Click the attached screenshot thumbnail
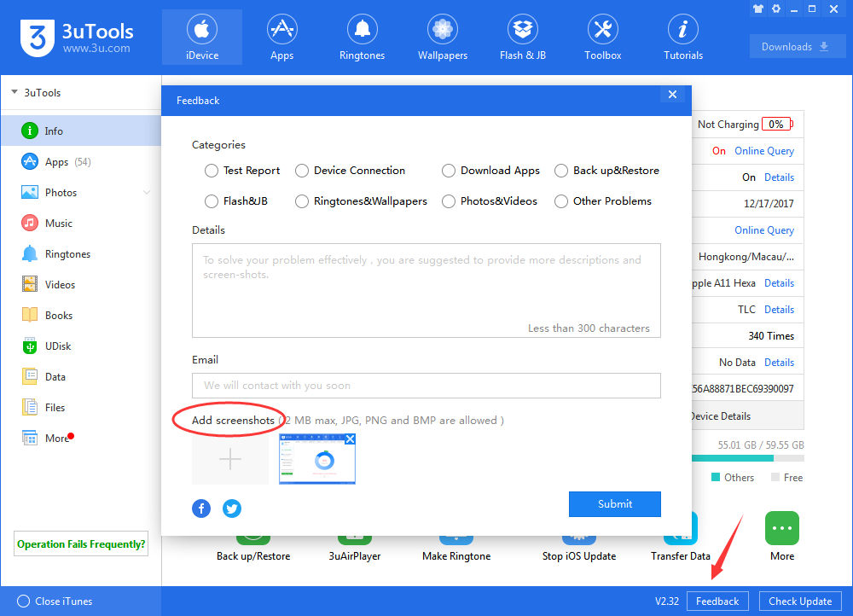 point(317,461)
